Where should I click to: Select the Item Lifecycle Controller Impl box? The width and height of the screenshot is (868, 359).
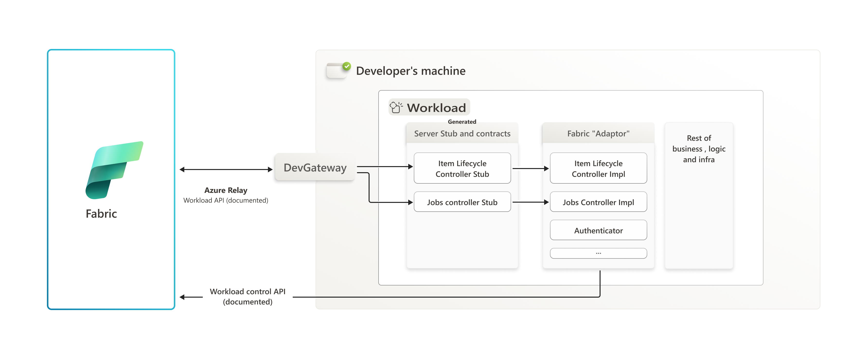point(598,168)
